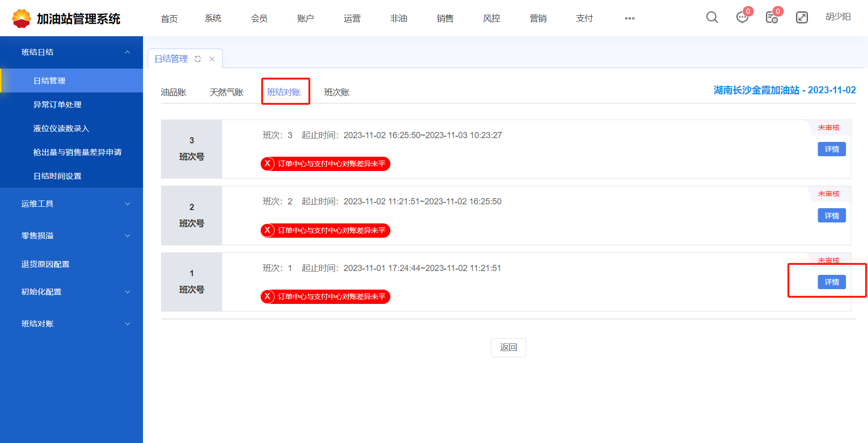Select the 天然气账 tab
The height and width of the screenshot is (443, 868).
coord(226,92)
